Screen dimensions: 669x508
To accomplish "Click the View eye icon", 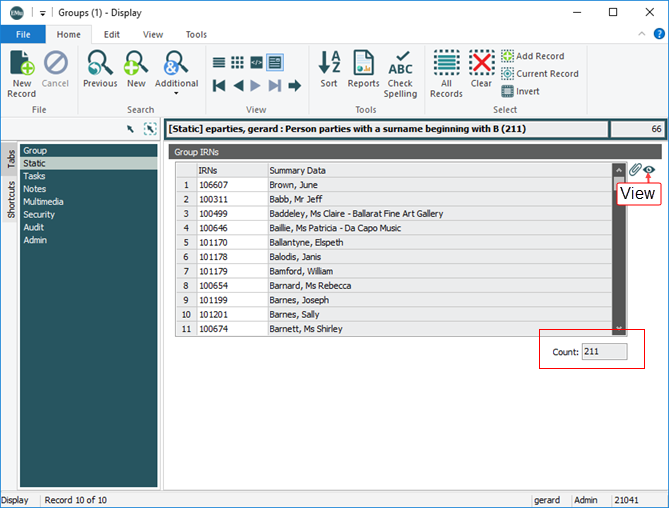I will tap(649, 171).
